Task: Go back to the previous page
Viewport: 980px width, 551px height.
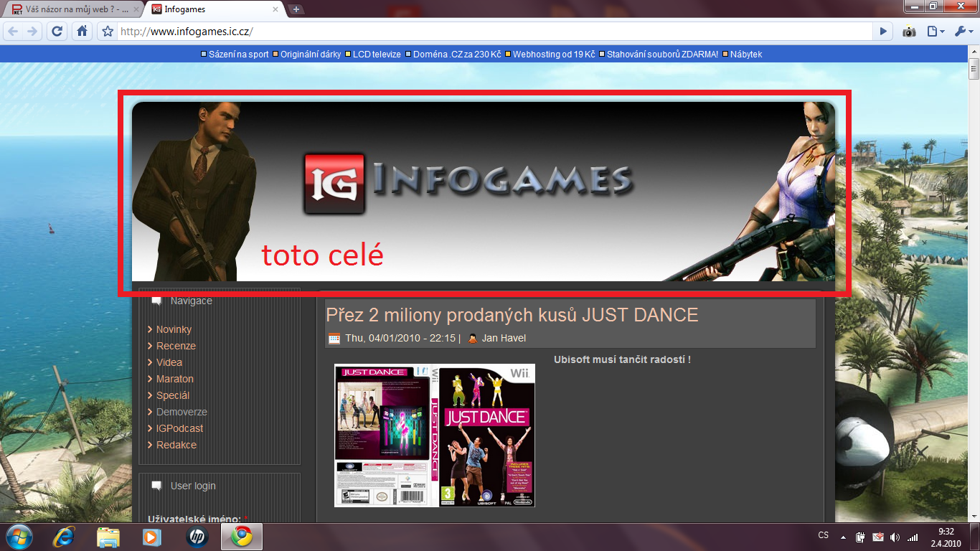Action: coord(14,32)
